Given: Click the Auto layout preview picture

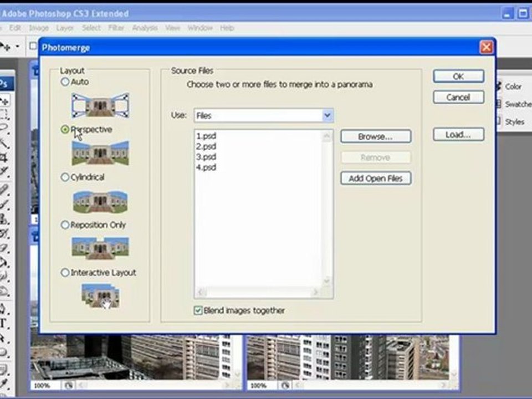Looking at the screenshot, I should click(x=100, y=105).
